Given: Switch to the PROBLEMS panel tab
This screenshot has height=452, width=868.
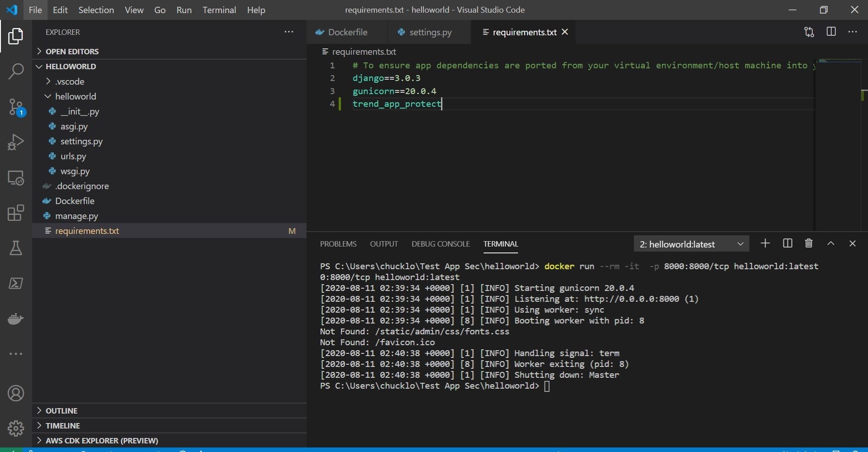Looking at the screenshot, I should click(x=338, y=244).
